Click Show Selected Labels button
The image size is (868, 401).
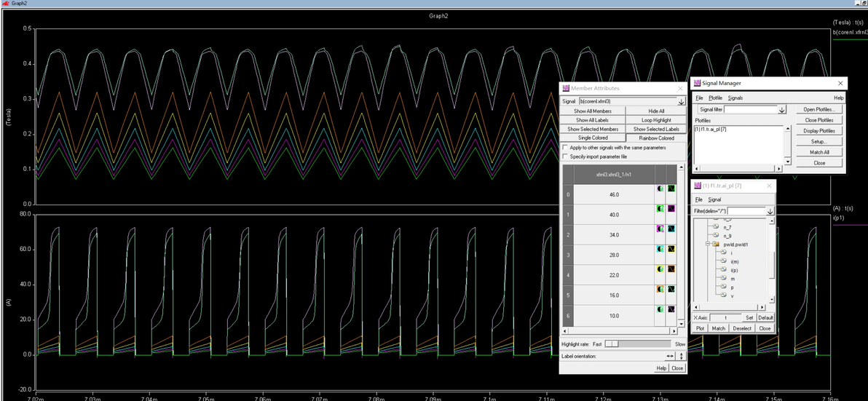(x=656, y=129)
